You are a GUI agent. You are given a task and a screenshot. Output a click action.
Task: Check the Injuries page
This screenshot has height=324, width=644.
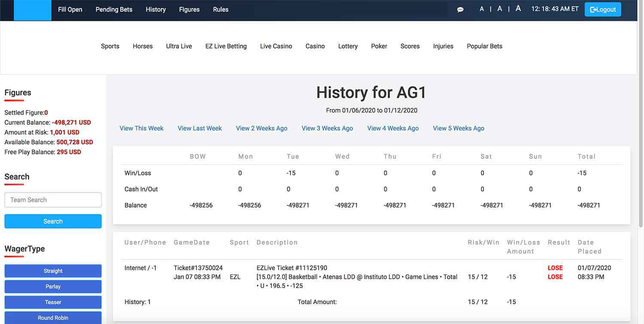[x=443, y=46]
